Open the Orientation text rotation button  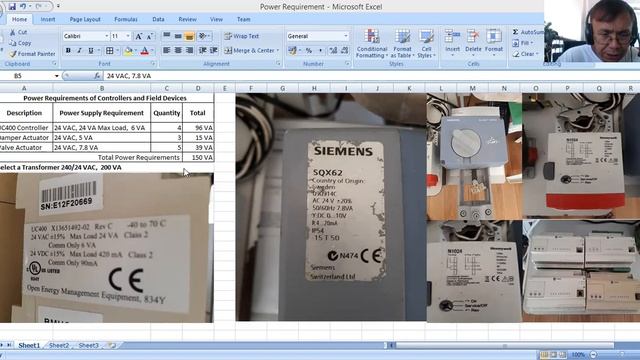pos(203,36)
